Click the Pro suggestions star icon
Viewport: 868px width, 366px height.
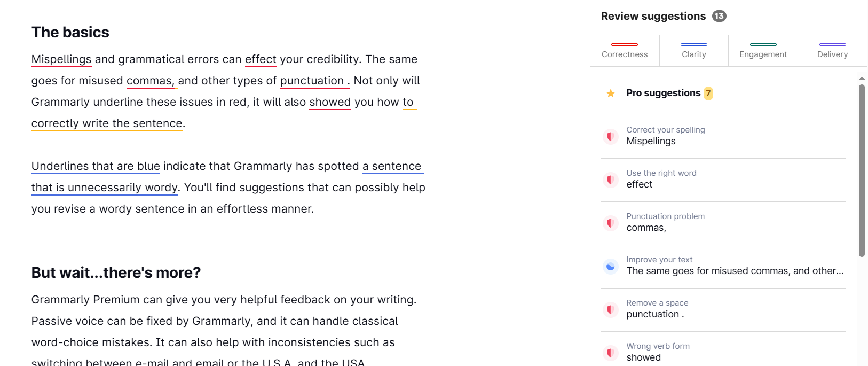tap(611, 94)
